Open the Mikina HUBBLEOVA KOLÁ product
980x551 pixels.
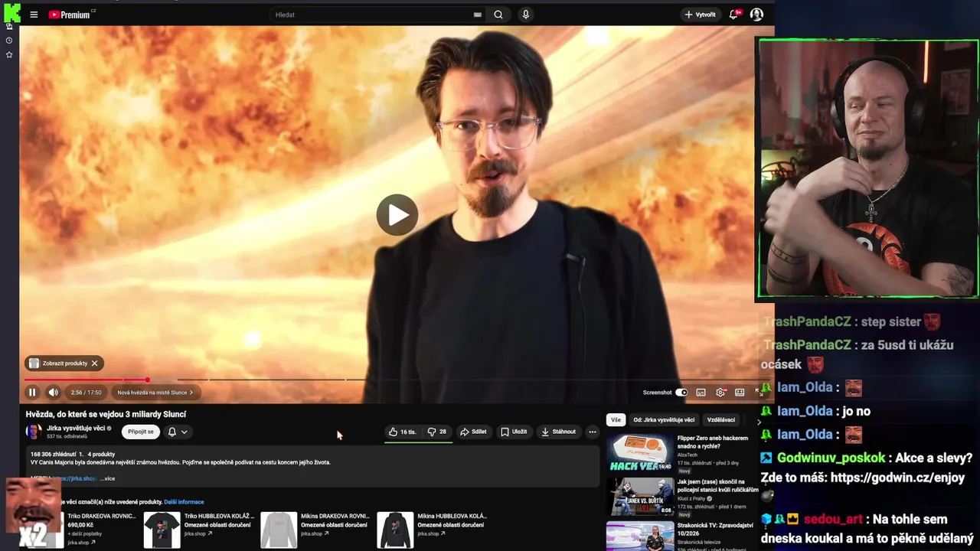pos(432,530)
